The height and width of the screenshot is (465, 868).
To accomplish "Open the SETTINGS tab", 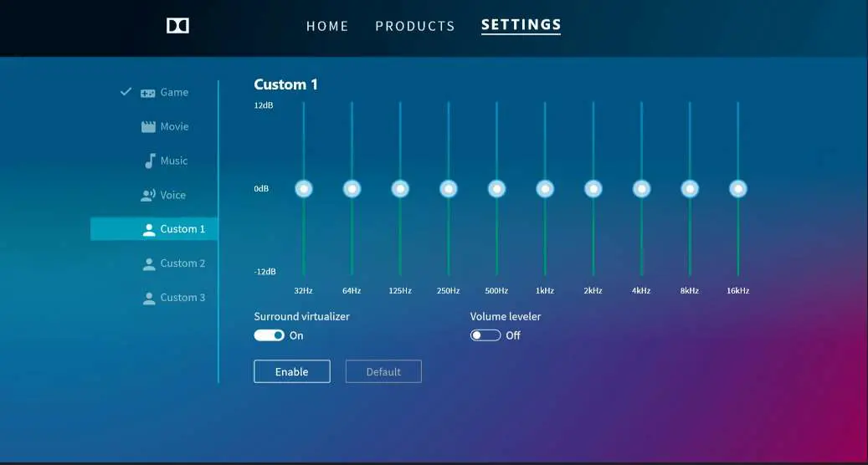I will [521, 25].
